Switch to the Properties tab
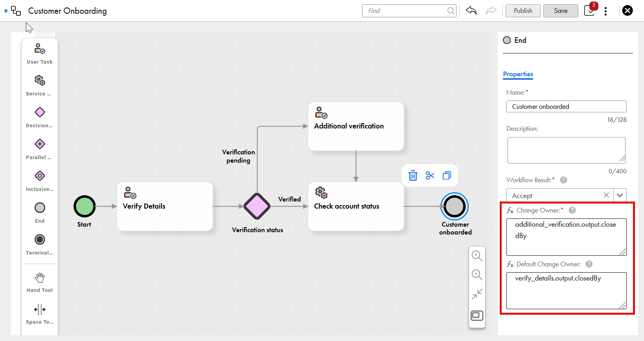The image size is (644, 341). [518, 74]
